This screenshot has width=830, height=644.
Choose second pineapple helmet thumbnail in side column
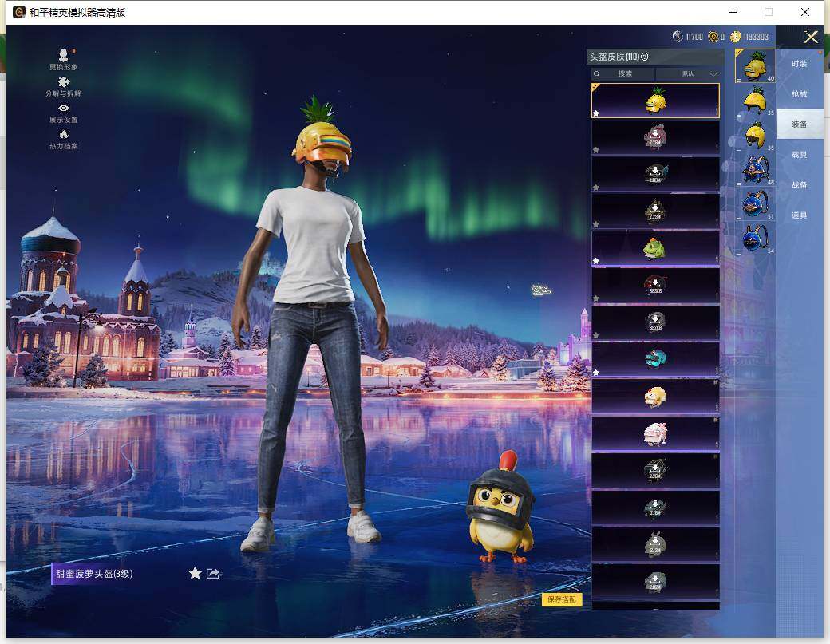click(x=755, y=100)
